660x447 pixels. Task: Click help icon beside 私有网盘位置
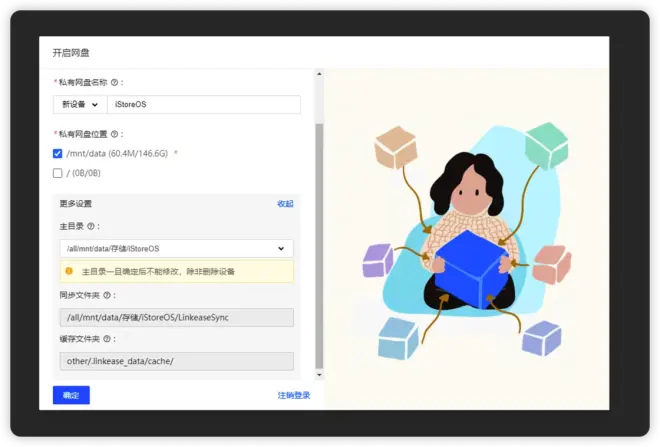coord(114,134)
